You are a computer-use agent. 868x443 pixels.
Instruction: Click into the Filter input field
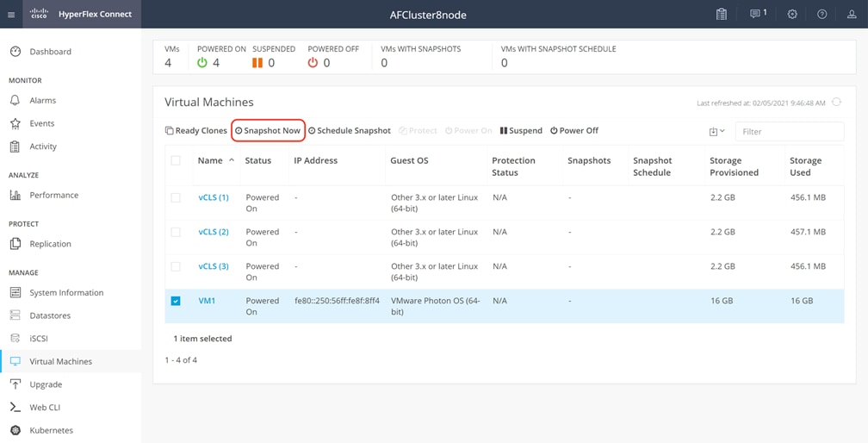pyautogui.click(x=790, y=131)
